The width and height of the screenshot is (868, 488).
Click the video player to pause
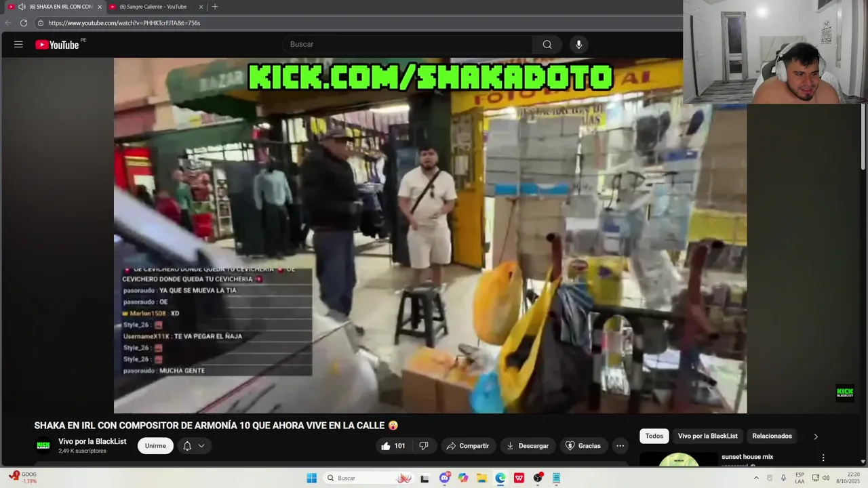click(430, 235)
